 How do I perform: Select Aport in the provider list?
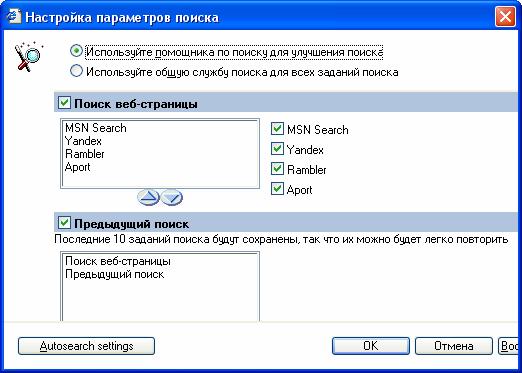pyautogui.click(x=77, y=167)
